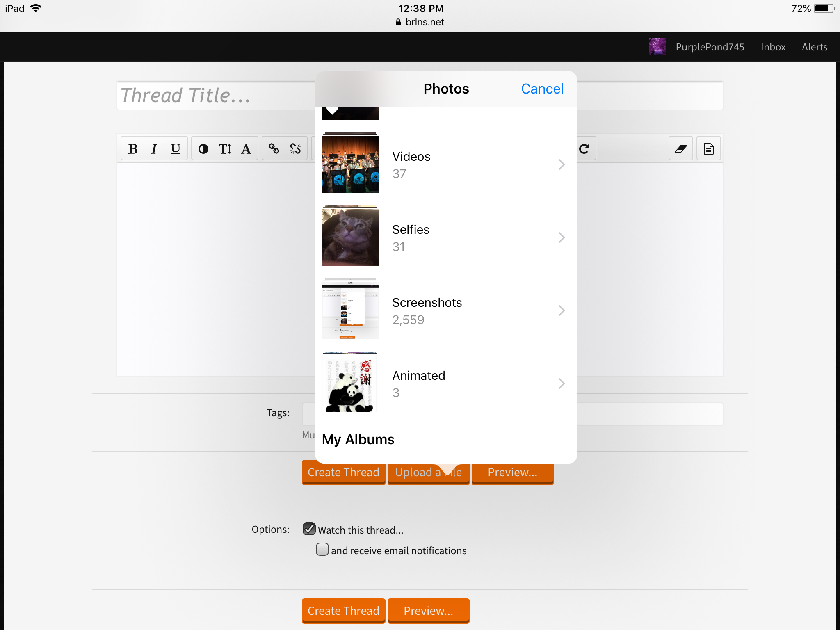
Task: Click the lower Create Thread button
Action: [344, 611]
